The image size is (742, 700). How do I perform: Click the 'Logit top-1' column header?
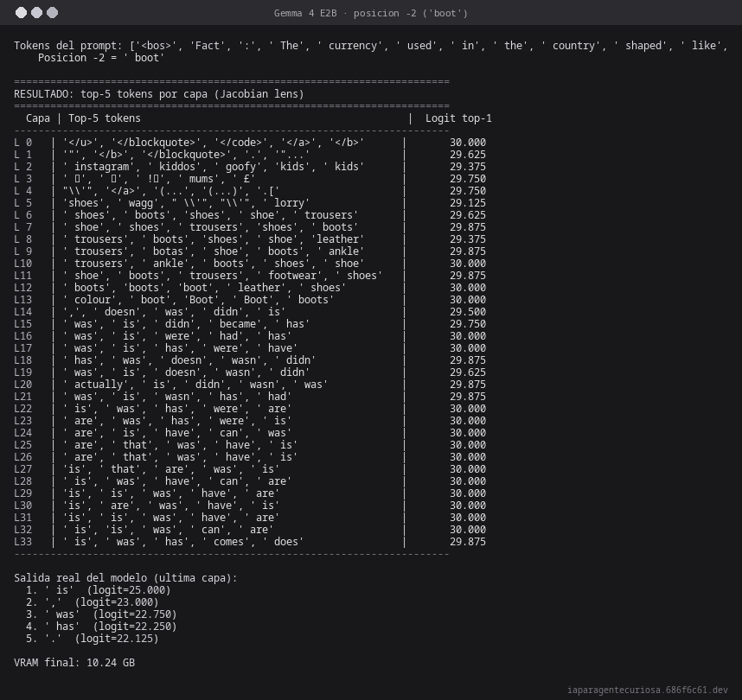click(x=458, y=118)
